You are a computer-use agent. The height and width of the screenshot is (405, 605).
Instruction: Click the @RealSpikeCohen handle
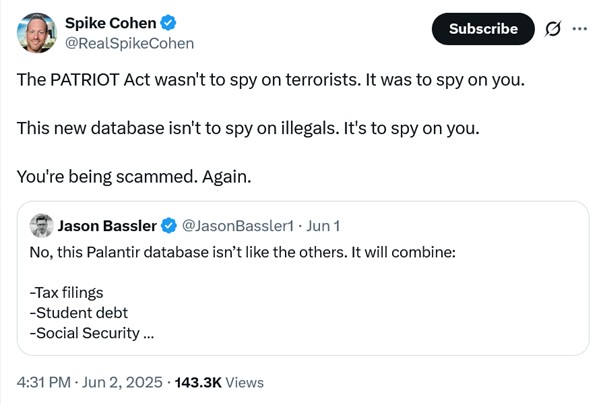pos(129,44)
